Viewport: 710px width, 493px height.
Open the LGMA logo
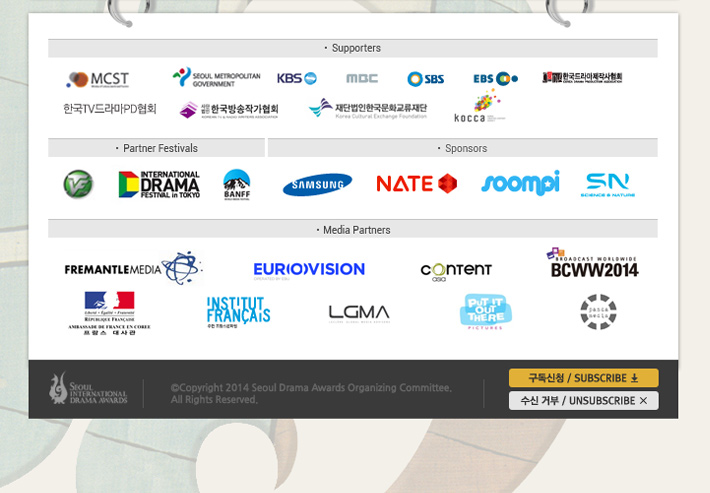pyautogui.click(x=359, y=313)
